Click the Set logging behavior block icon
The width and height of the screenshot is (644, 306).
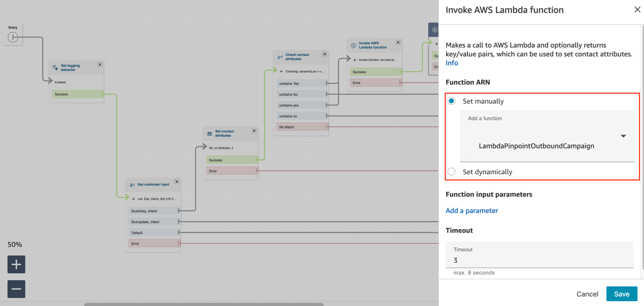tap(55, 68)
